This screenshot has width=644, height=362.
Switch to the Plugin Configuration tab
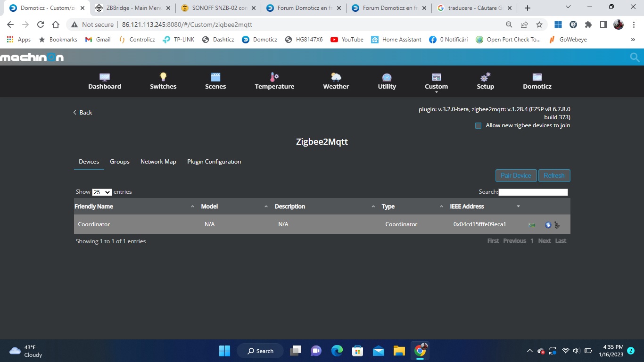pyautogui.click(x=214, y=162)
